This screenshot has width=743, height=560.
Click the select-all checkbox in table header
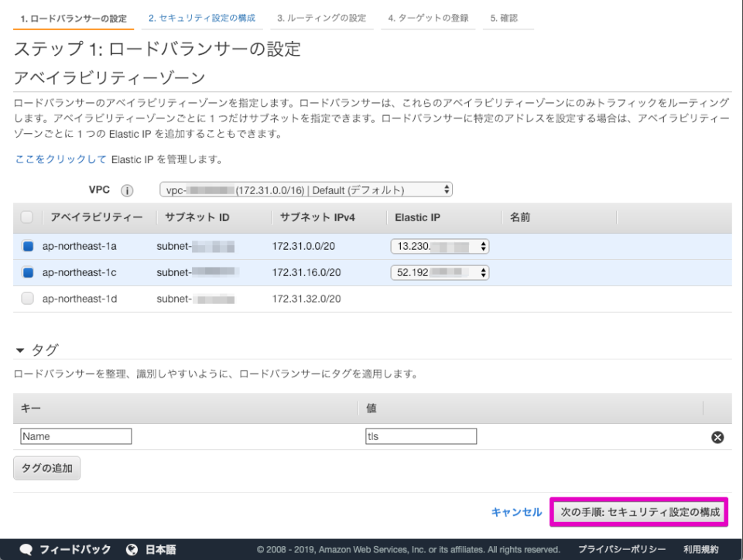click(x=27, y=217)
